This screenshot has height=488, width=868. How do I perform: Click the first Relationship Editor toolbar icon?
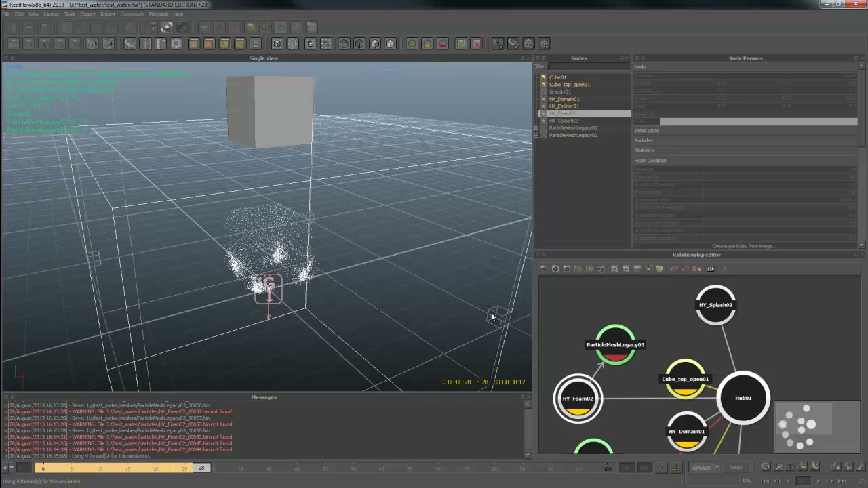coord(544,269)
